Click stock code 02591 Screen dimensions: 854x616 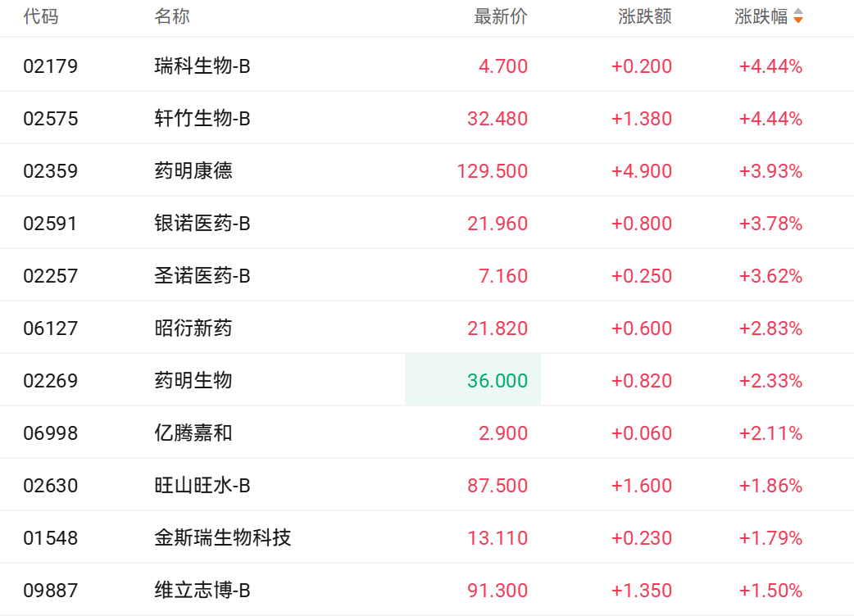[x=51, y=224]
